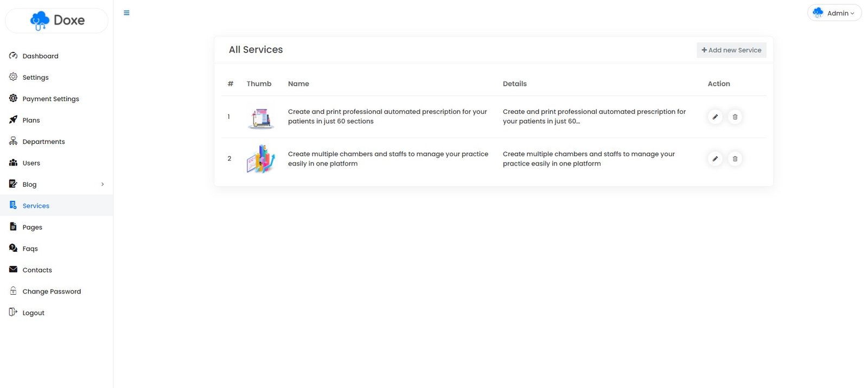Image resolution: width=868 pixels, height=388 pixels.
Task: Click the hamburger sidebar toggle icon
Action: [x=126, y=13]
